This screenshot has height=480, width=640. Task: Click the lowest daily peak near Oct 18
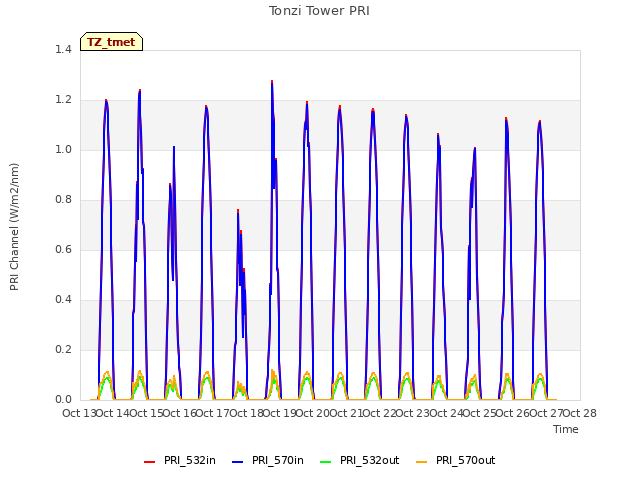click(238, 211)
